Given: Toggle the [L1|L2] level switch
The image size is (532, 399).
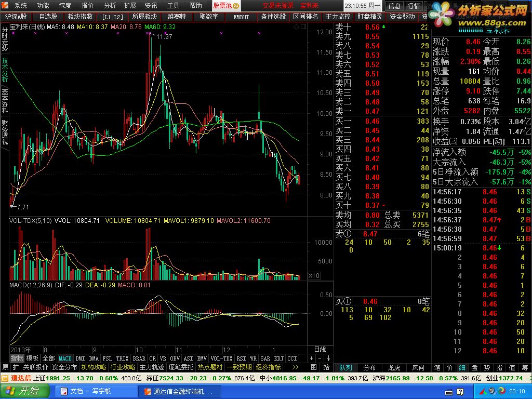Looking at the screenshot, I should click(113, 17).
